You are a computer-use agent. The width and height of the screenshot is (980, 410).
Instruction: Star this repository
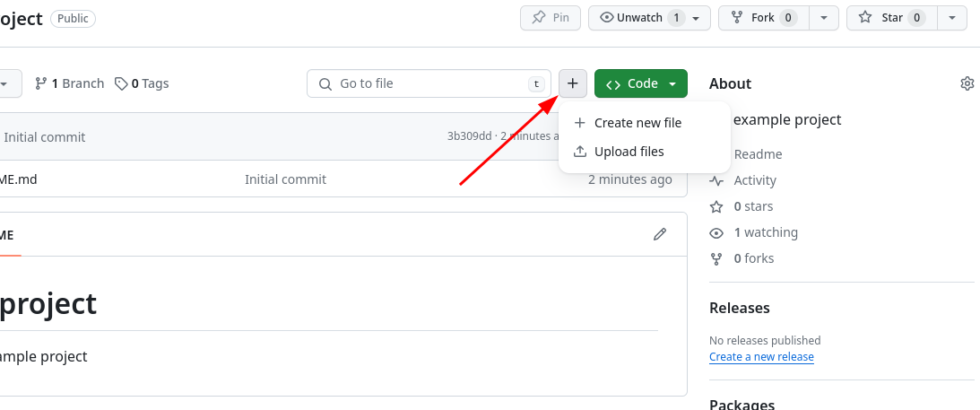(x=891, y=18)
